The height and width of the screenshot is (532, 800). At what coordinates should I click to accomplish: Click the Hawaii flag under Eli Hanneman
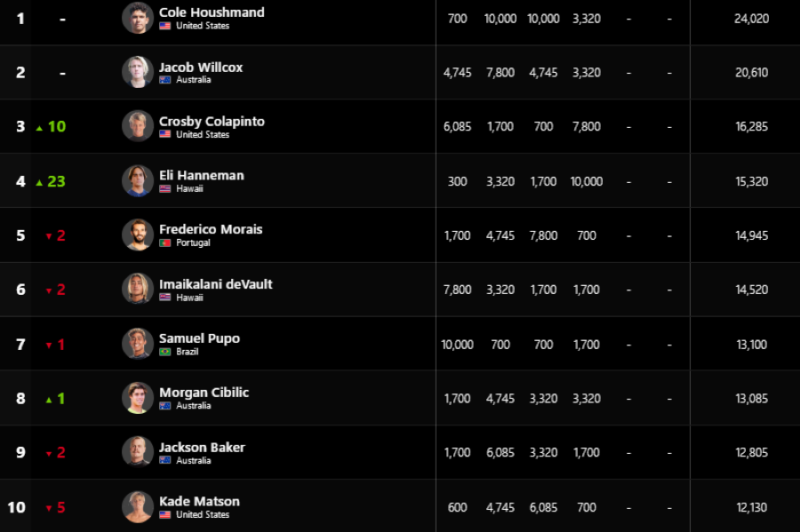click(x=164, y=188)
